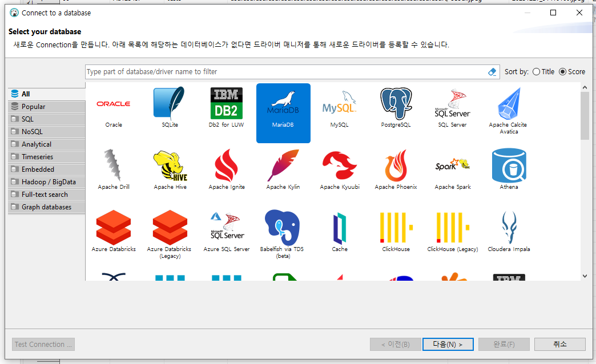Maximize the Connect to a database window
The width and height of the screenshot is (596, 364).
coord(553,13)
